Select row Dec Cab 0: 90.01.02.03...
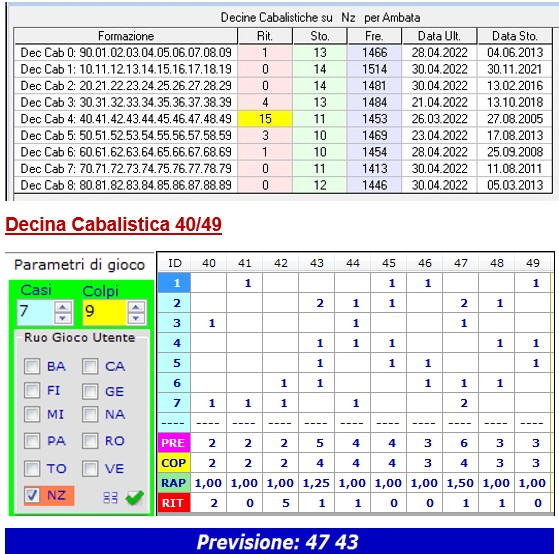 tap(283, 53)
